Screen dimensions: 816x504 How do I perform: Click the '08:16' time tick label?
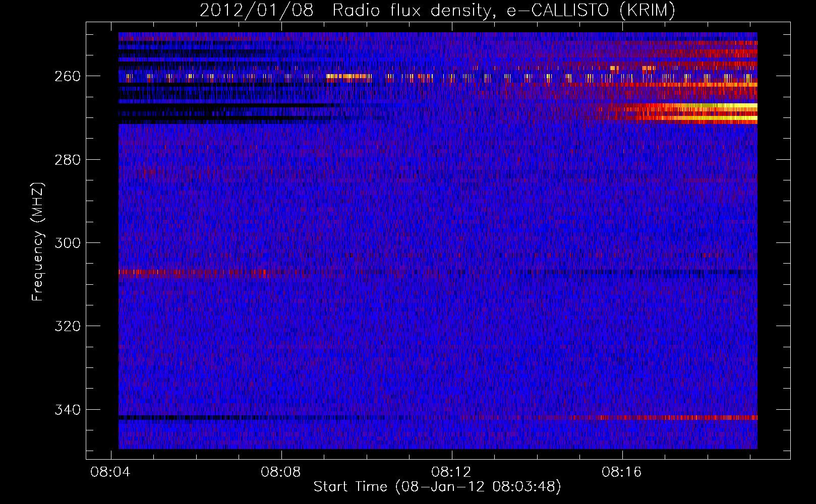click(x=622, y=472)
